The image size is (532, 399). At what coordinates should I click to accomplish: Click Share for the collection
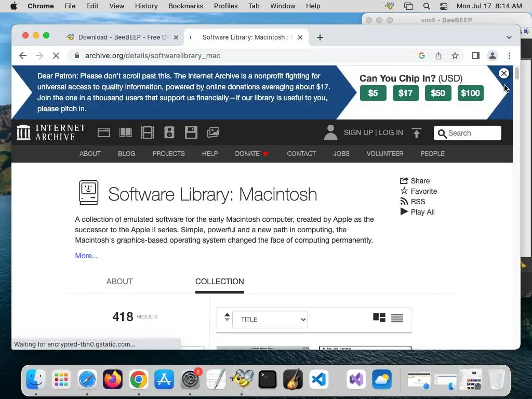click(415, 181)
